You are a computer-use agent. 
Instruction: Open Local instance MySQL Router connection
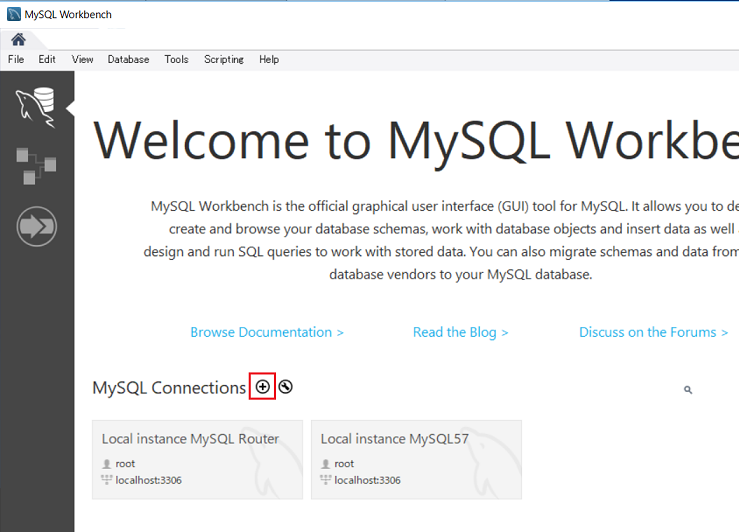click(x=197, y=459)
